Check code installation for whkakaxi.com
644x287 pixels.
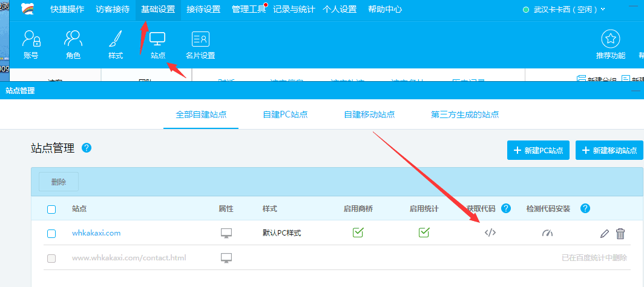[548, 233]
